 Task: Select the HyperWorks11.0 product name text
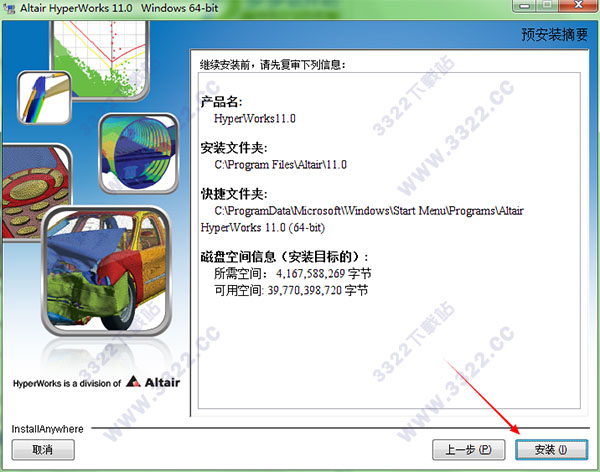click(x=255, y=119)
